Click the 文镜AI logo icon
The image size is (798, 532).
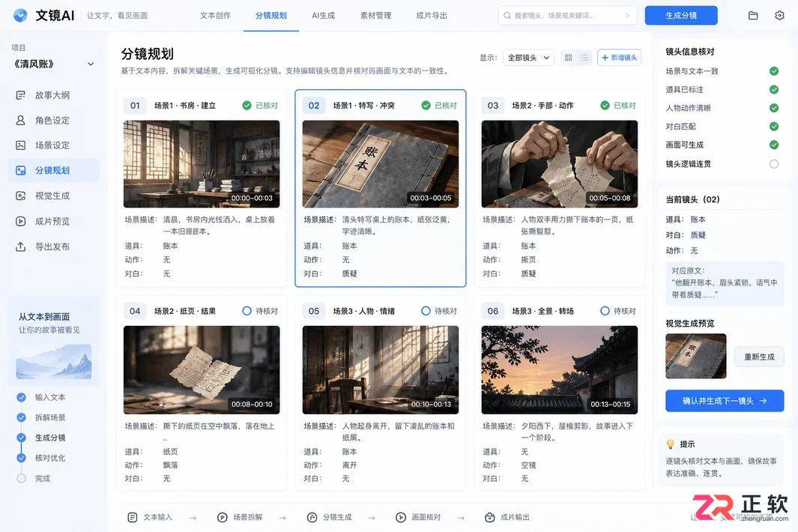[19, 15]
